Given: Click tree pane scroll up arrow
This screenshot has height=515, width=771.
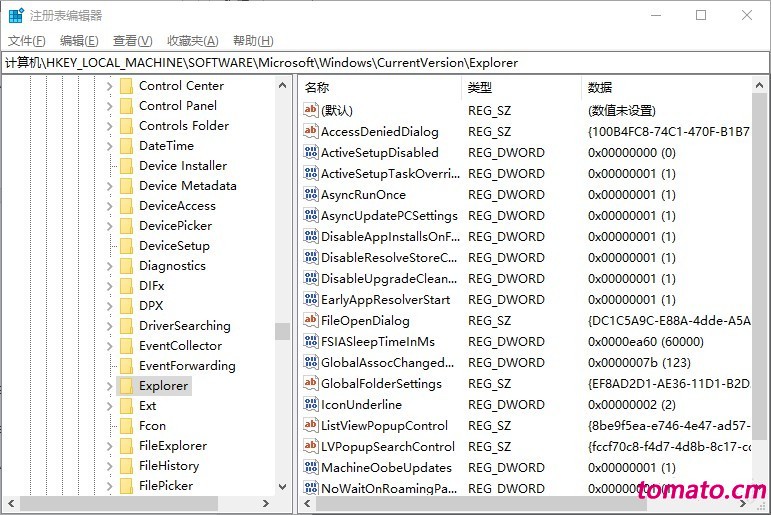Looking at the screenshot, I should pyautogui.click(x=282, y=85).
